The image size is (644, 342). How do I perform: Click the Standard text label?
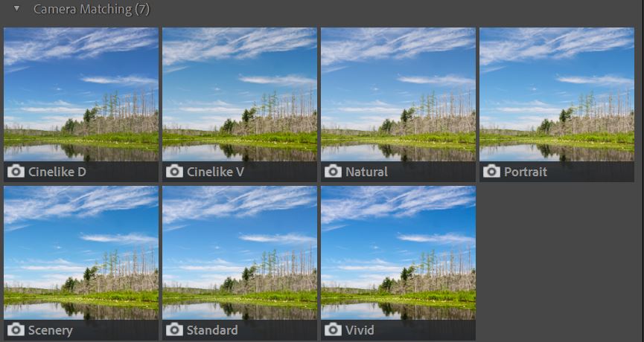pos(212,330)
